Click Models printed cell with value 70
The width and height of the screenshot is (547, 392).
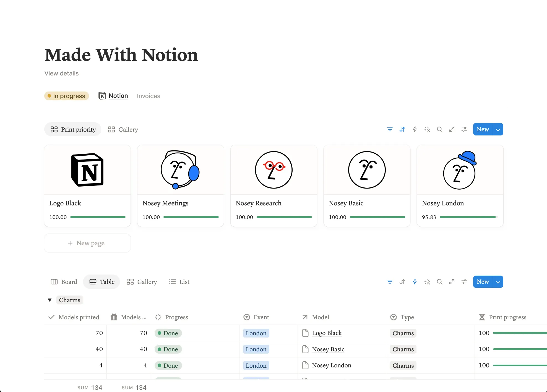[x=75, y=333]
